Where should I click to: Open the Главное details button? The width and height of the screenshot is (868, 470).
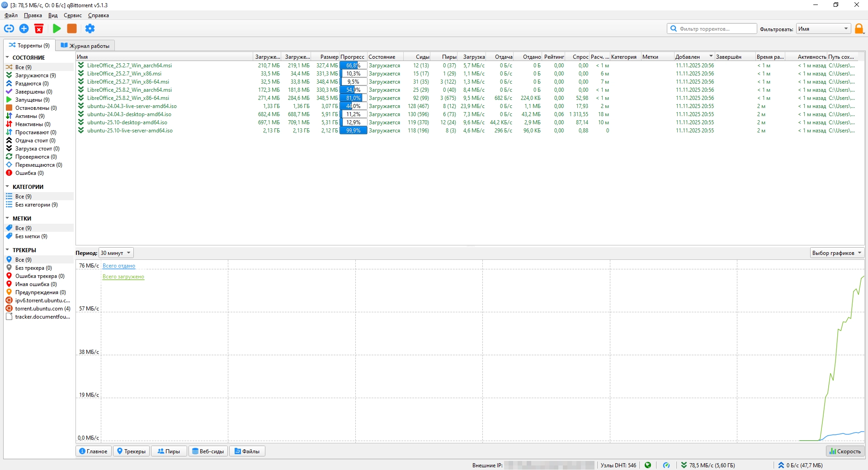tap(94, 451)
